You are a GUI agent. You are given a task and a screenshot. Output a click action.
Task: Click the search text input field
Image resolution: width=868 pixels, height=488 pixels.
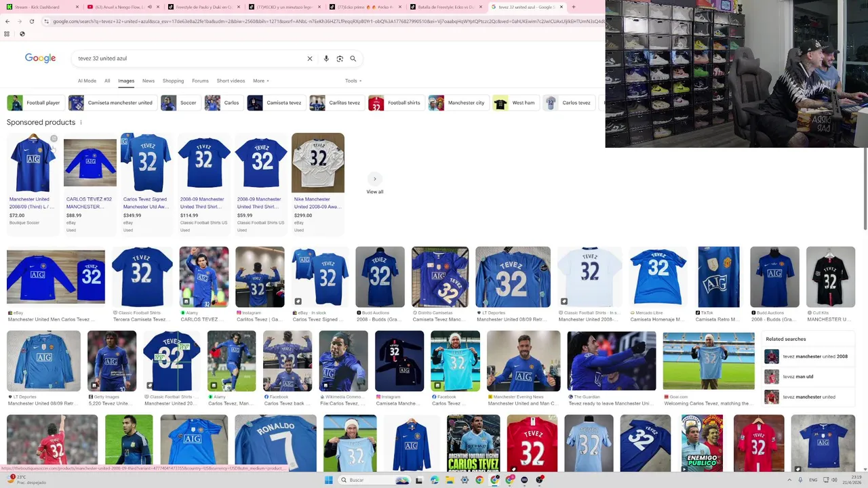190,58
